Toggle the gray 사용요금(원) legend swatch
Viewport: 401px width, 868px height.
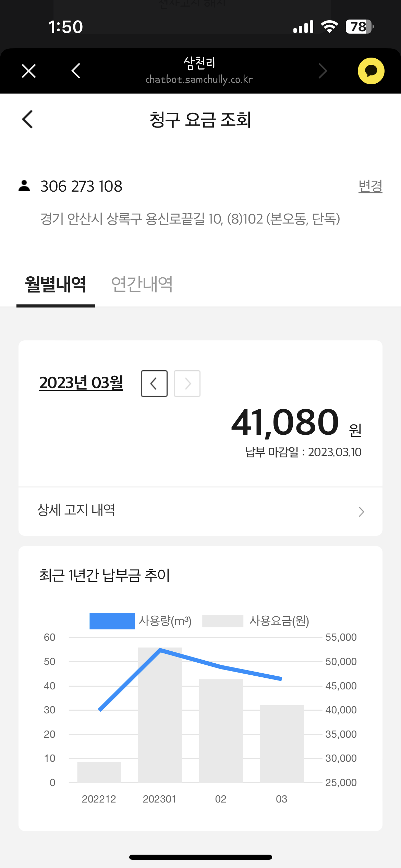pos(223,621)
